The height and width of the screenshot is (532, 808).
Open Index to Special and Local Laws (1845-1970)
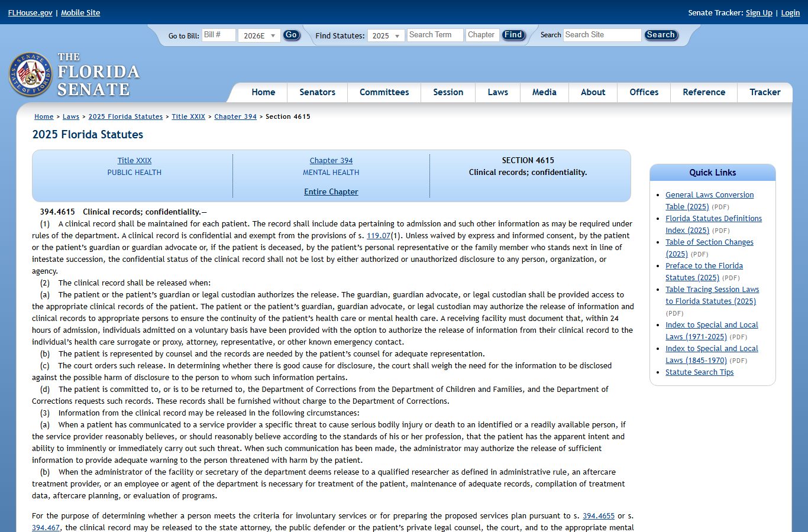point(712,354)
